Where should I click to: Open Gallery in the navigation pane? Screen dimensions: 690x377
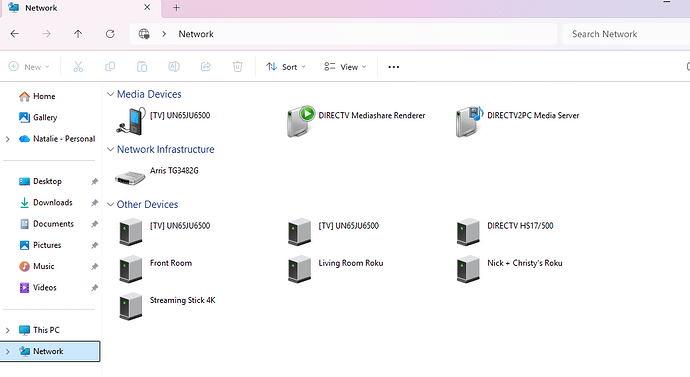[x=38, y=117]
